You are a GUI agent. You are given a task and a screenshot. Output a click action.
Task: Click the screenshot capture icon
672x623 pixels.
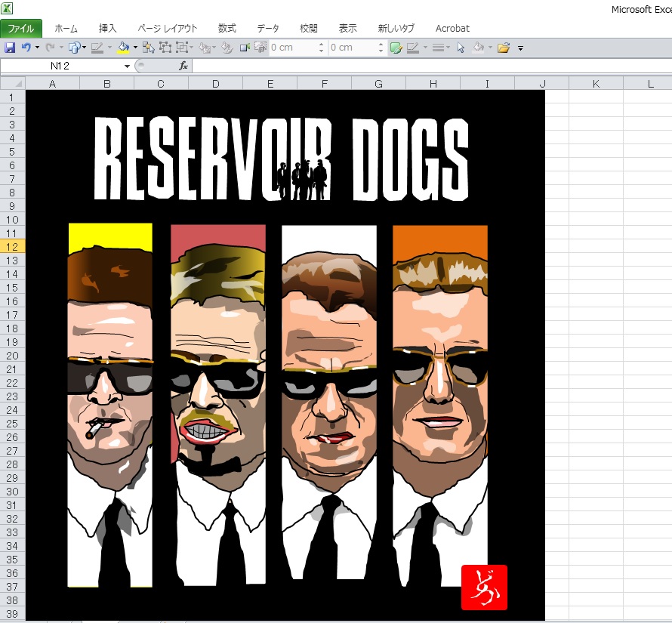pyautogui.click(x=260, y=47)
